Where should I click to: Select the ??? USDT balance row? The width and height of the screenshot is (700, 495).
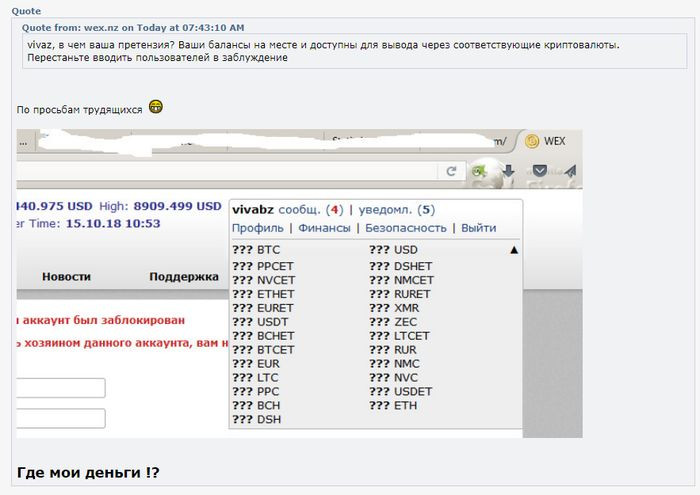pyautogui.click(x=260, y=322)
